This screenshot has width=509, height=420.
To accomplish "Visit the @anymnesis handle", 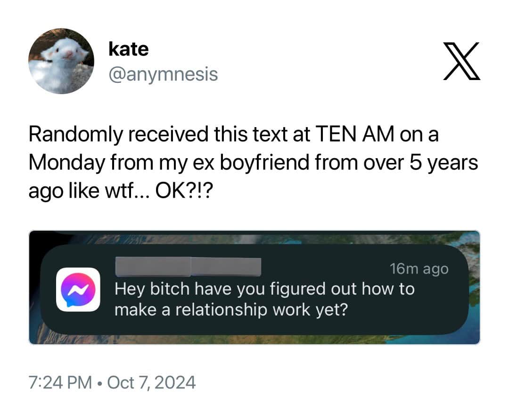I will coord(163,74).
